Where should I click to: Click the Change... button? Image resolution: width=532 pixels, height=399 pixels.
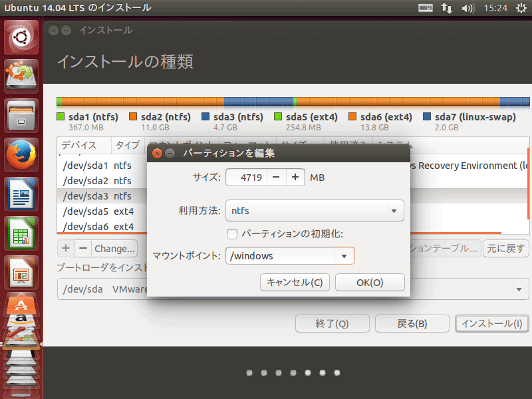[114, 248]
